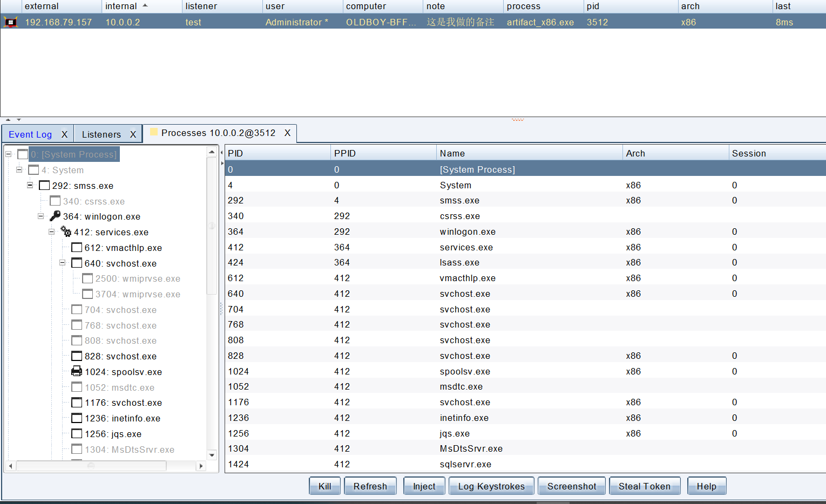Select 808: svchost.exe in process tree

pos(120,340)
